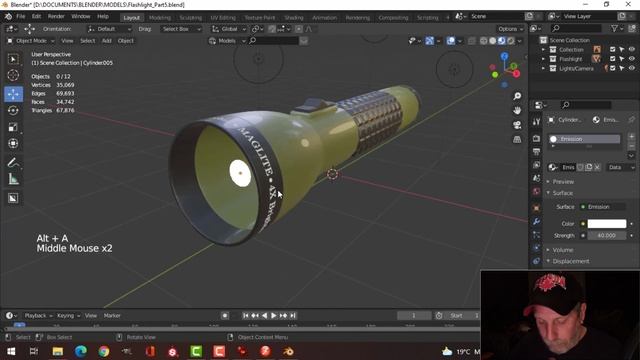Screen dimensions: 640x360
Task: Expand the Flashlight collection in outliner
Action: coord(543,59)
